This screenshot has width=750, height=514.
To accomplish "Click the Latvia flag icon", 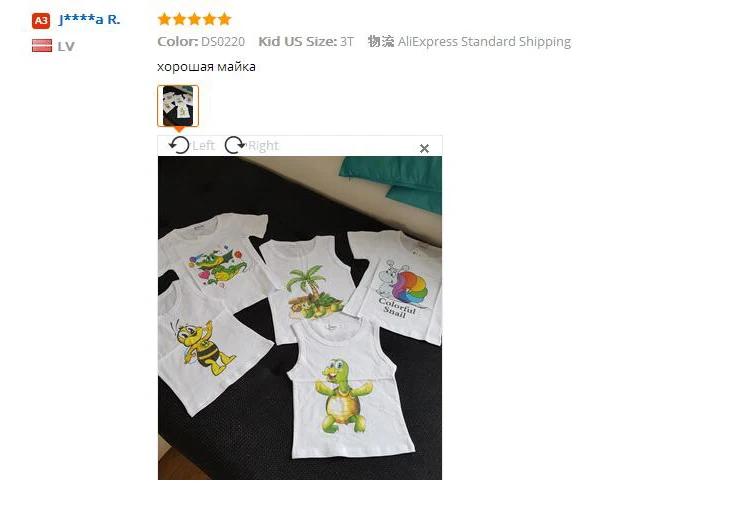I will (42, 46).
